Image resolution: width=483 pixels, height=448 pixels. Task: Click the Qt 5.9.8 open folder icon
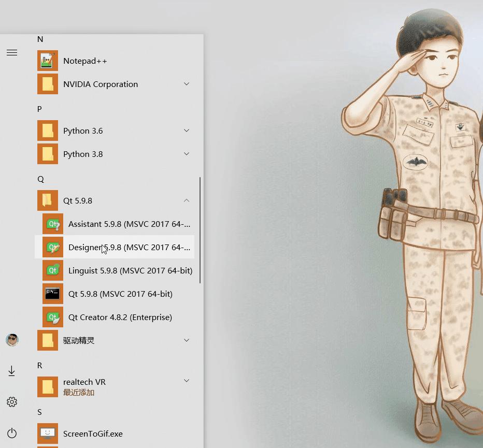pyautogui.click(x=48, y=200)
